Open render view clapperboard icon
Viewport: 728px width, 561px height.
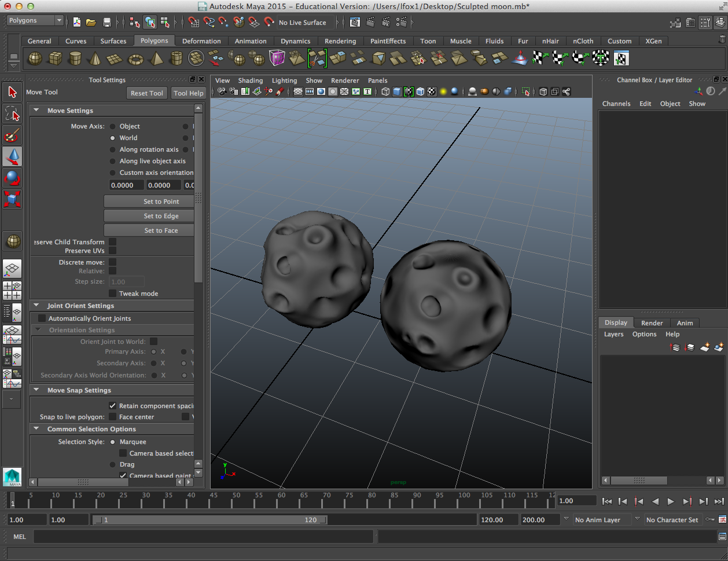[355, 23]
